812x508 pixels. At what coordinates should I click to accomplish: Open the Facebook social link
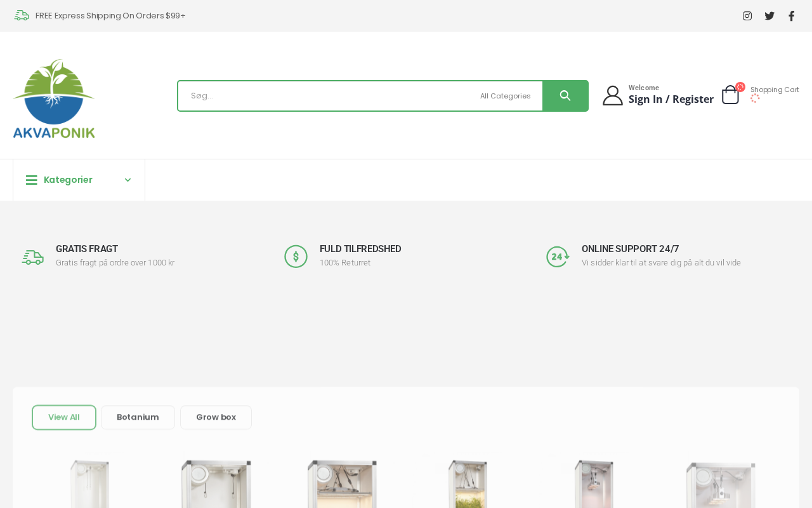tap(792, 16)
